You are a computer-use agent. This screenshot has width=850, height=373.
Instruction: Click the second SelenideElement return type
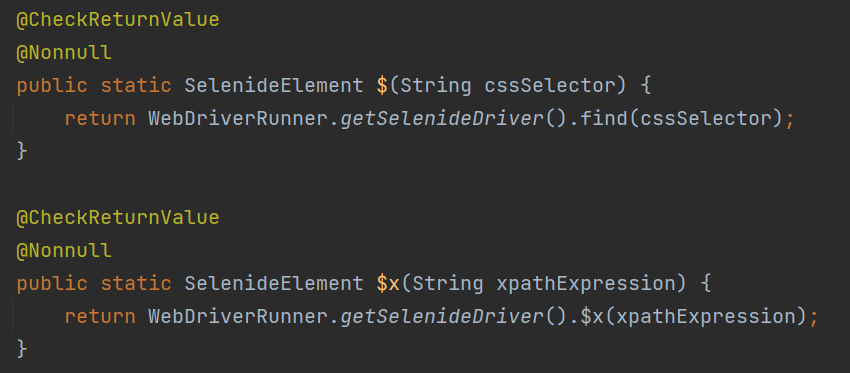(x=274, y=284)
